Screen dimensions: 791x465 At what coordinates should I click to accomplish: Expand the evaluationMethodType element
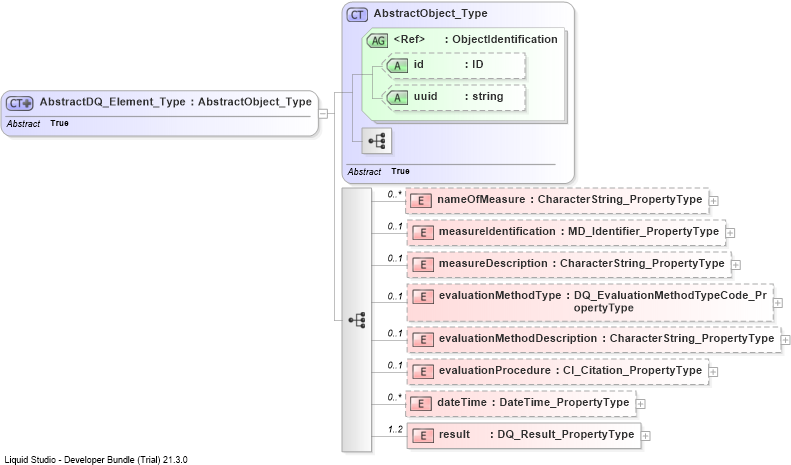point(778,303)
